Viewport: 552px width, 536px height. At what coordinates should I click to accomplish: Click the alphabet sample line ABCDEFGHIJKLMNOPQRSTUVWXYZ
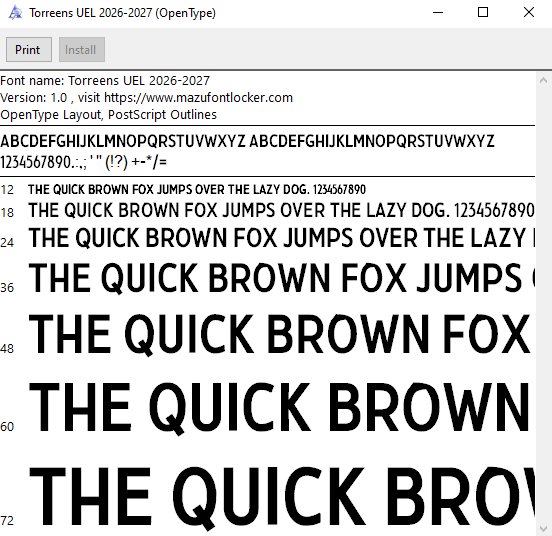(x=247, y=141)
